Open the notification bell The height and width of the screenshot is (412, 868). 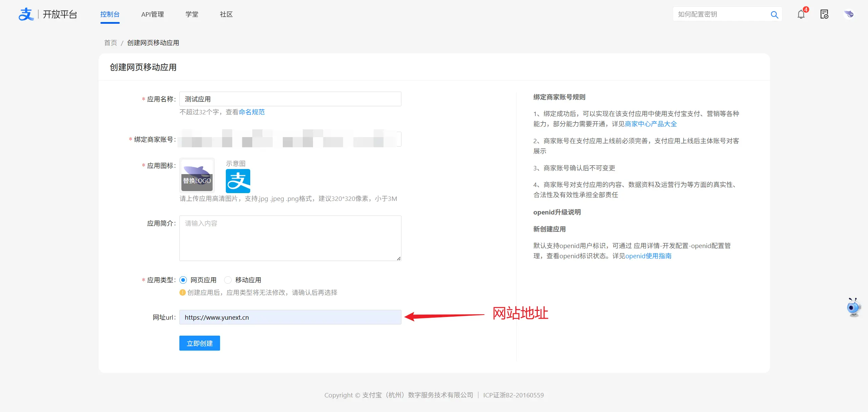coord(801,15)
